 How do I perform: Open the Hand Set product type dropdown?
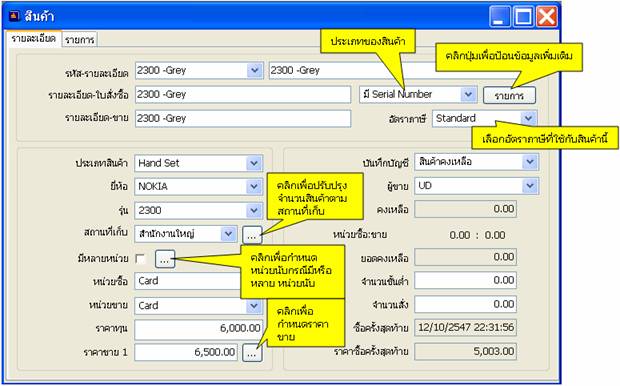coord(254,163)
